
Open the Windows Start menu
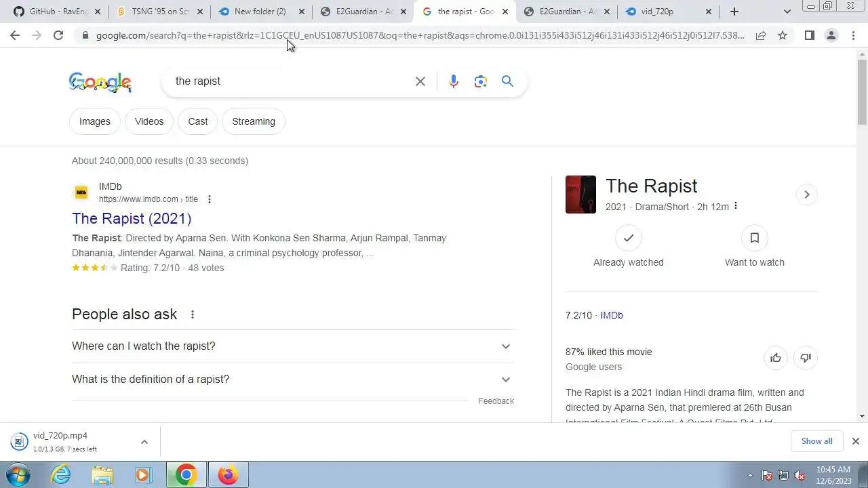coord(18,474)
